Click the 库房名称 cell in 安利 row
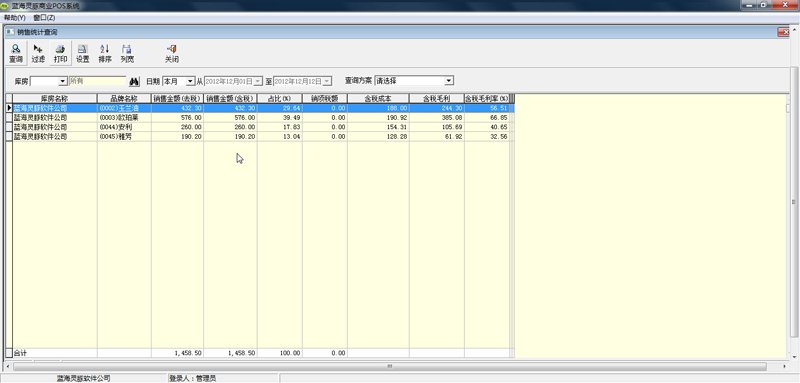800x383 pixels. [x=55, y=127]
